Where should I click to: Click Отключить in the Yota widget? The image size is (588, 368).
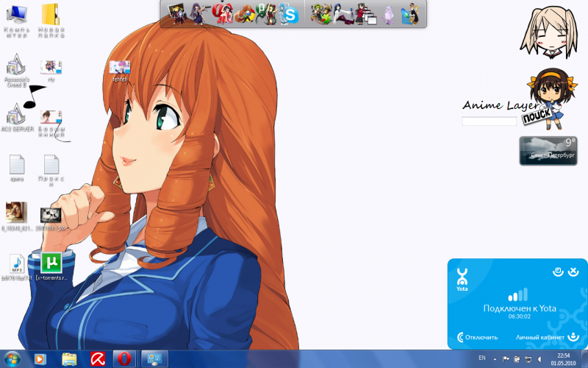477,337
